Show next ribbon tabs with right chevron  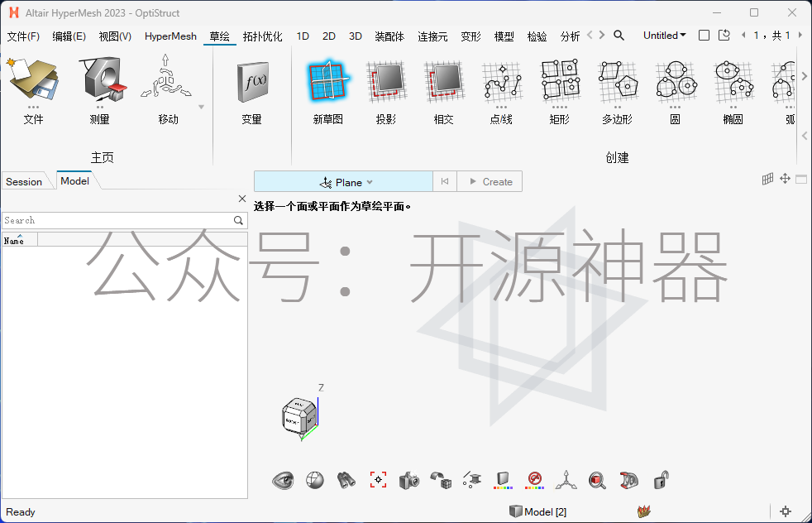coord(602,35)
